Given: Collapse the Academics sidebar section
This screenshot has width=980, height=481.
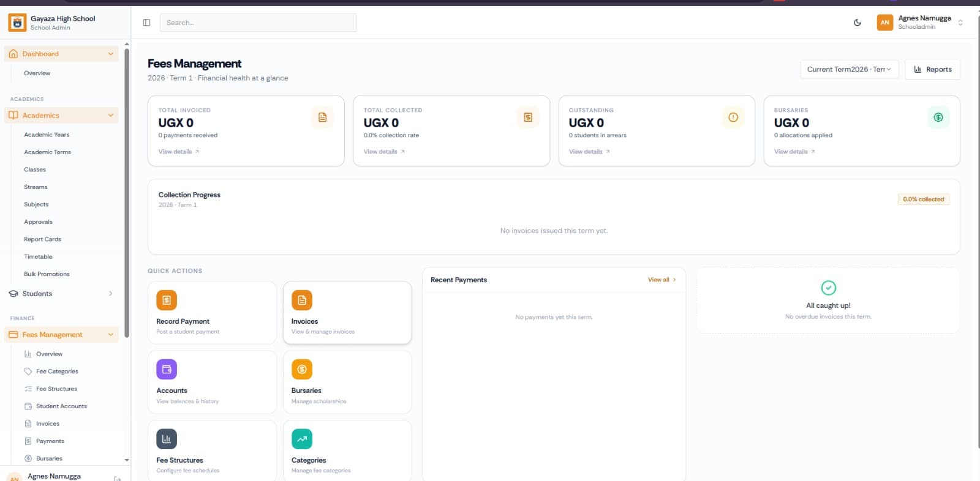Looking at the screenshot, I should point(111,115).
